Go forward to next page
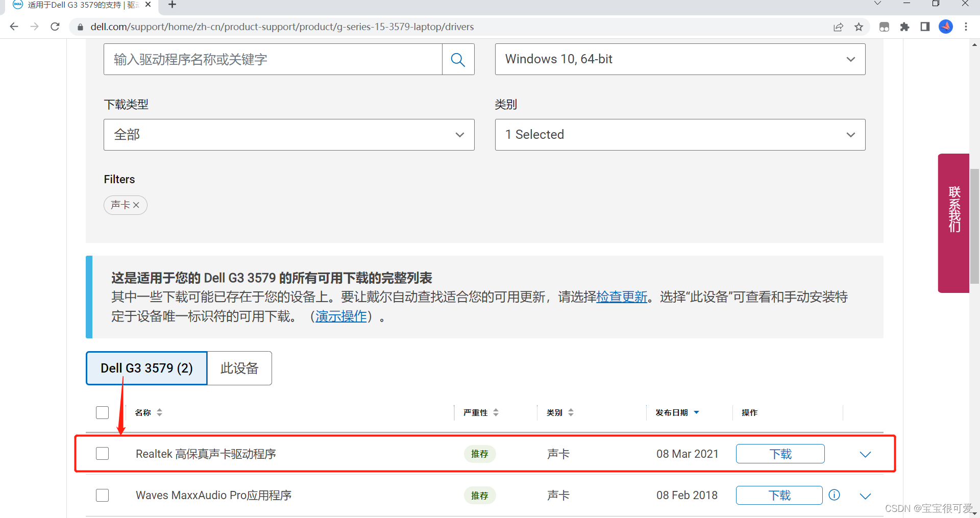This screenshot has height=518, width=980. (x=34, y=27)
